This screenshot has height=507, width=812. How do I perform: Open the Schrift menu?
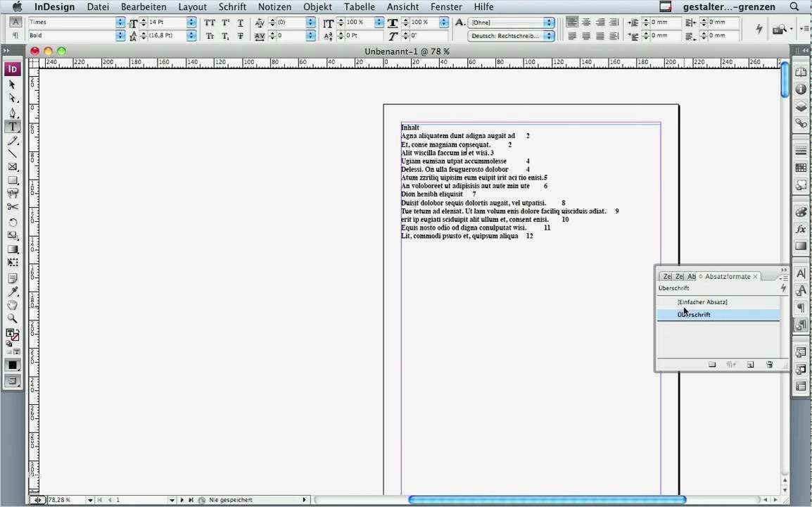[232, 6]
